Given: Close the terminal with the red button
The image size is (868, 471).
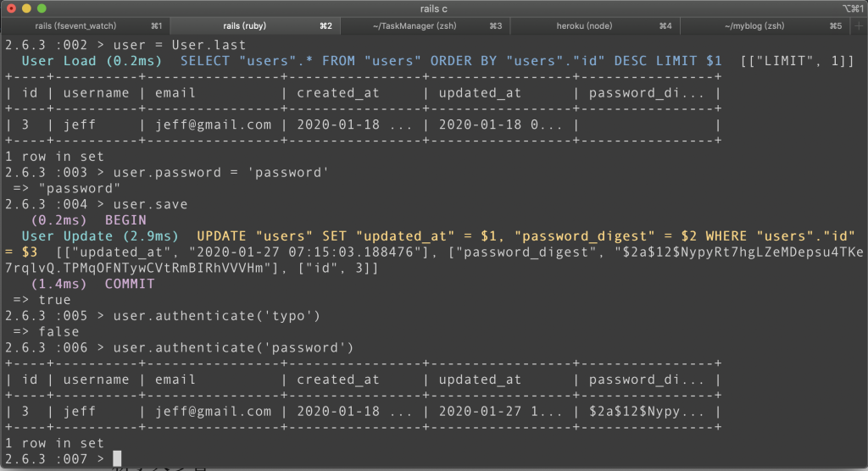Looking at the screenshot, I should pos(12,8).
